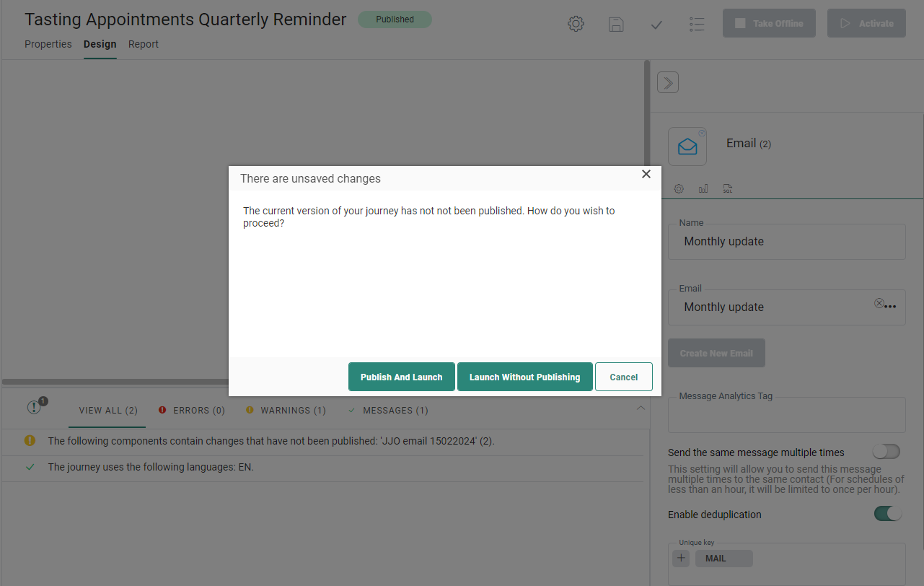Select the WARNINGS (1) tab

(x=286, y=411)
